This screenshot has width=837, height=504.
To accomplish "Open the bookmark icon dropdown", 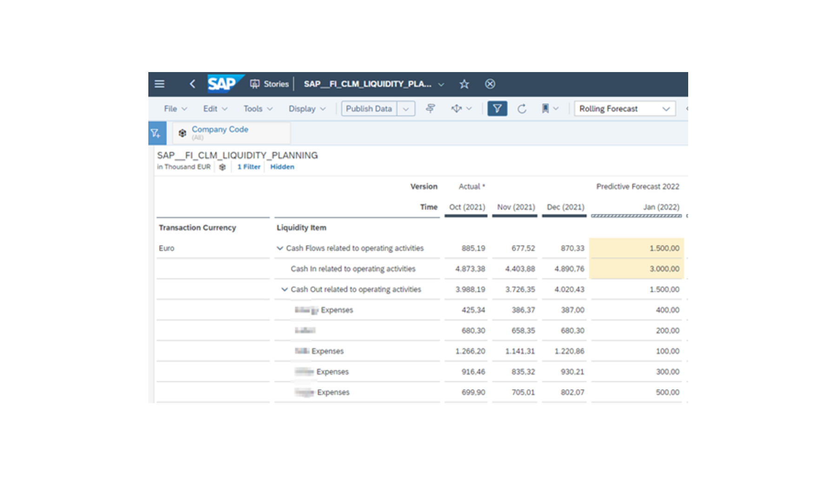I will [550, 109].
